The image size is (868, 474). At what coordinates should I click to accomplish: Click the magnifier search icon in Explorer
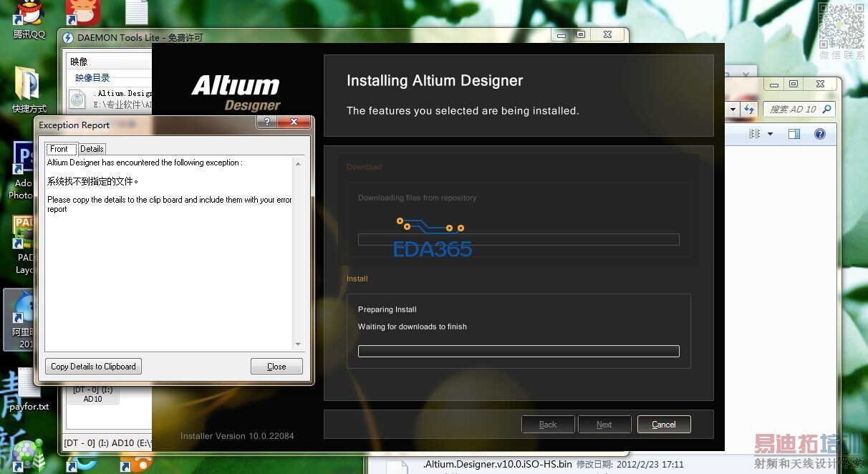pyautogui.click(x=827, y=110)
